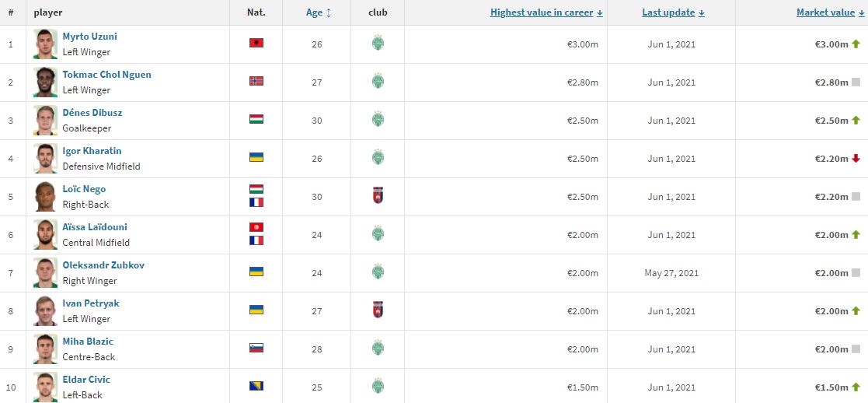This screenshot has height=403, width=868.
Task: Open Myrto Uzuni player profile link
Action: pyautogui.click(x=89, y=37)
